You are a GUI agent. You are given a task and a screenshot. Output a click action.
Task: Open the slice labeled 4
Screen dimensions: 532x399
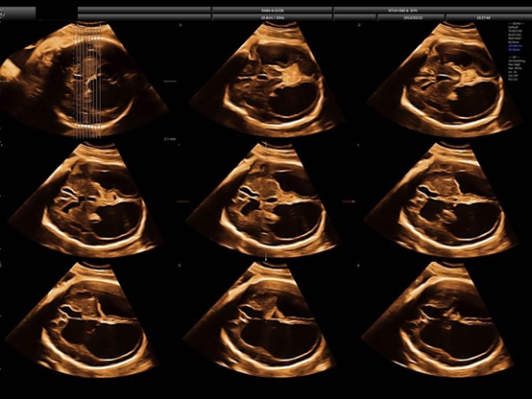point(440,320)
